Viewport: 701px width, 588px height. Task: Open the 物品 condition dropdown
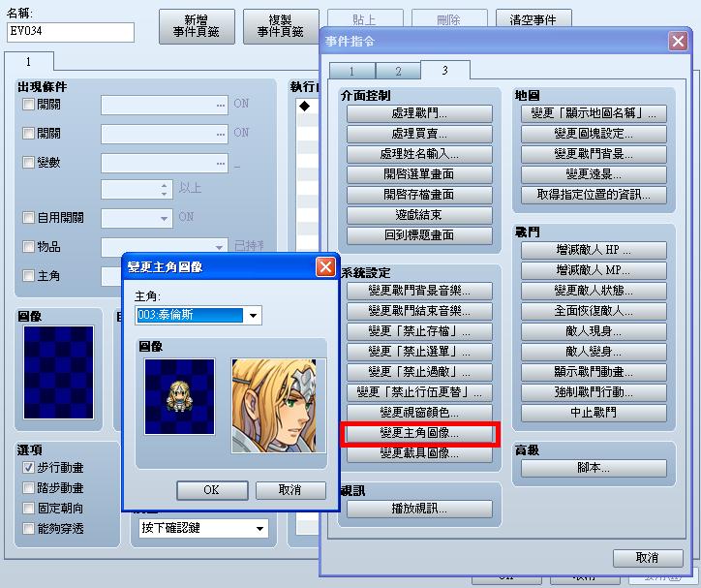click(x=165, y=247)
